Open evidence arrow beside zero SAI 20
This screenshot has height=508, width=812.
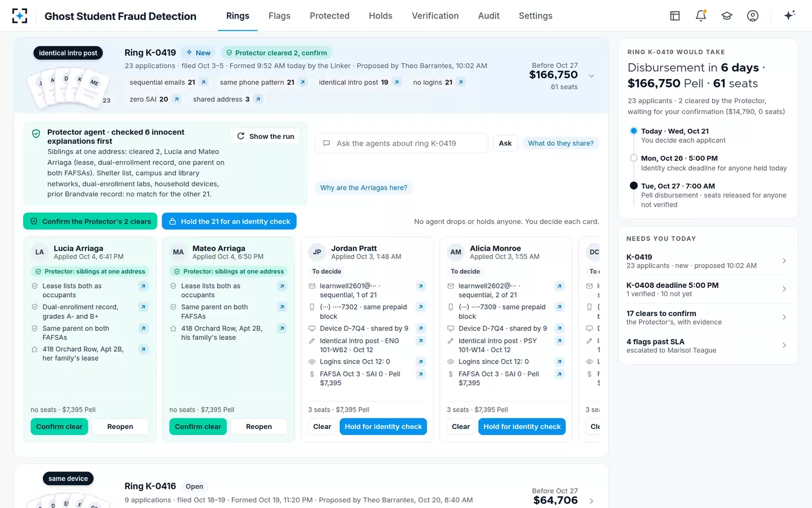[176, 99]
